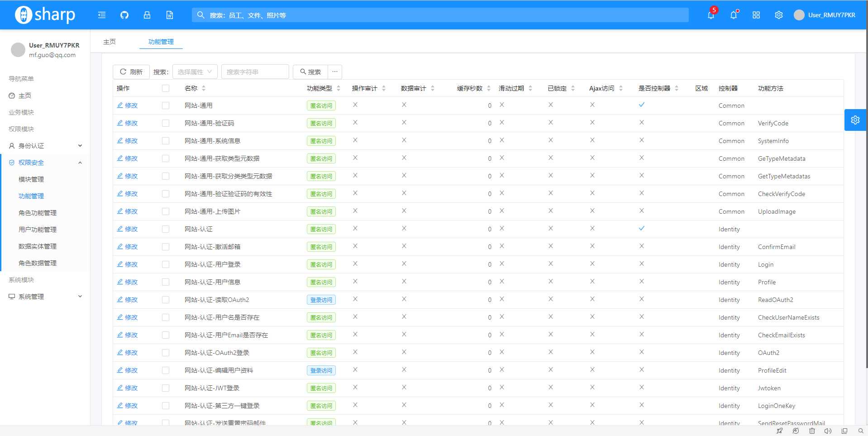
Task: Click the sharp logo
Action: point(45,15)
